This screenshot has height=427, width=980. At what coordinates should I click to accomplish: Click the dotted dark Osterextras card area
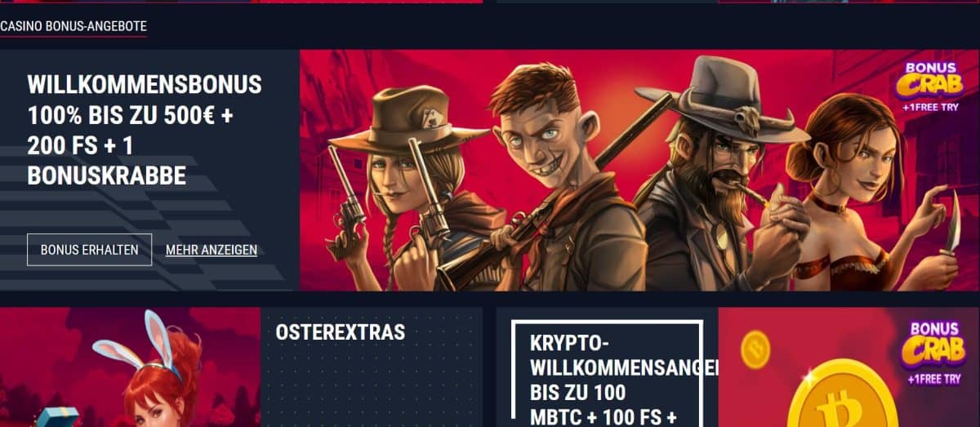pyautogui.click(x=372, y=367)
